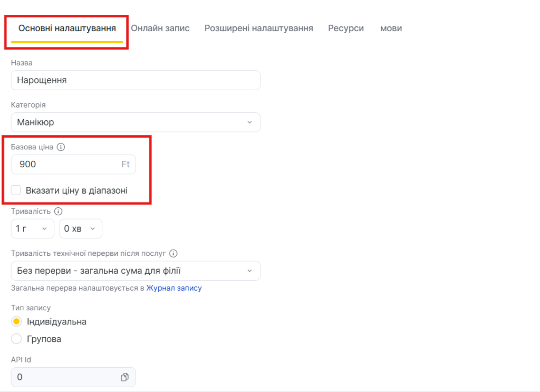Viewport: 540px width, 392px height.
Task: Click the Назва field with Нарощення
Action: tap(136, 80)
